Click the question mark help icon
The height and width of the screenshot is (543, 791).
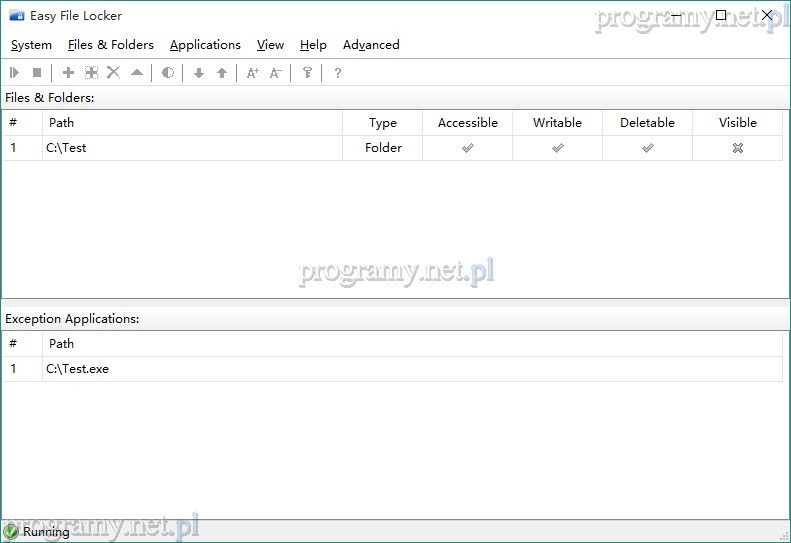click(338, 73)
